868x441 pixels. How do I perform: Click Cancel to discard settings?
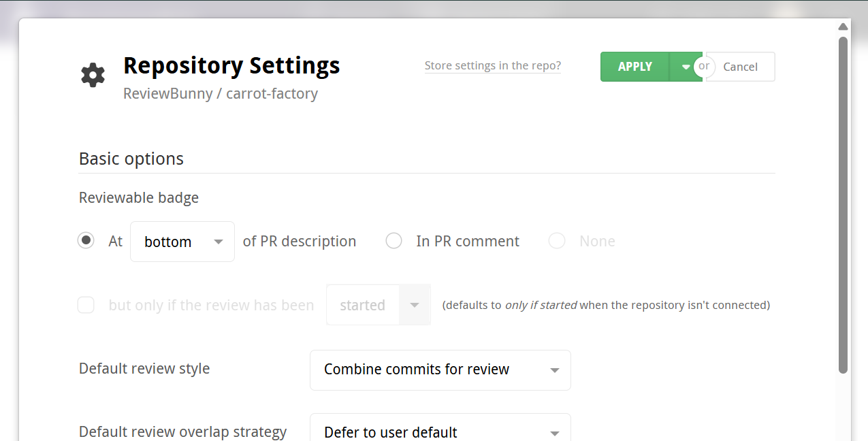tap(739, 66)
